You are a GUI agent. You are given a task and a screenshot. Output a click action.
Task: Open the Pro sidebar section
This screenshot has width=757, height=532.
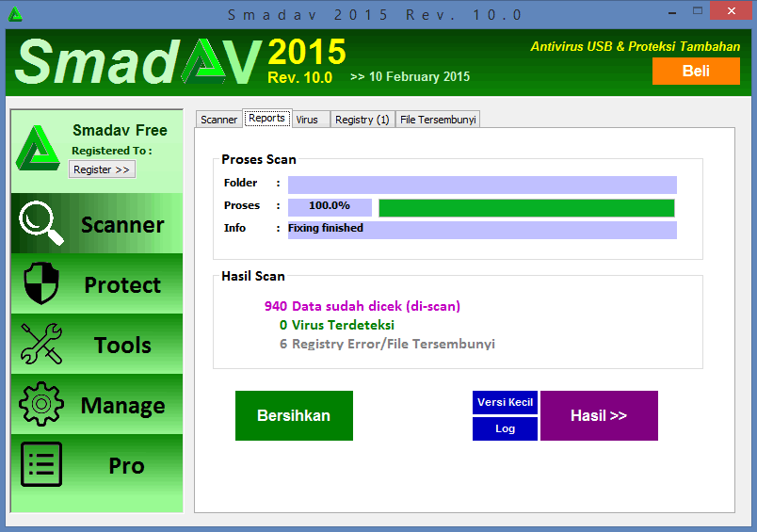(x=97, y=465)
